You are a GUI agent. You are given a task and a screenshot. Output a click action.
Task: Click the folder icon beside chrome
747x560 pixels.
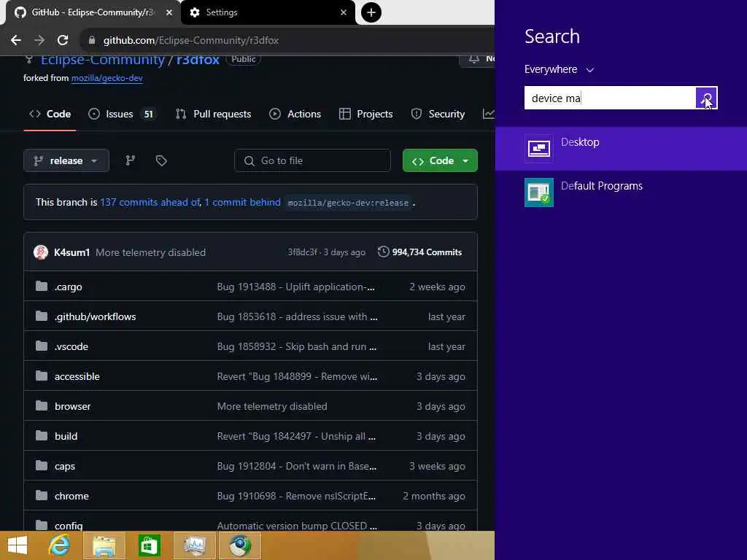[x=42, y=496]
